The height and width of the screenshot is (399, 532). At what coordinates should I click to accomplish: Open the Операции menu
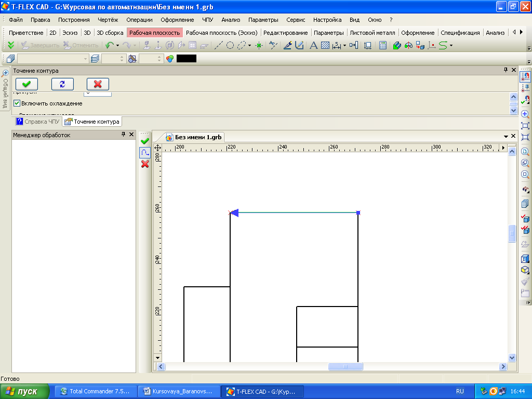[139, 20]
